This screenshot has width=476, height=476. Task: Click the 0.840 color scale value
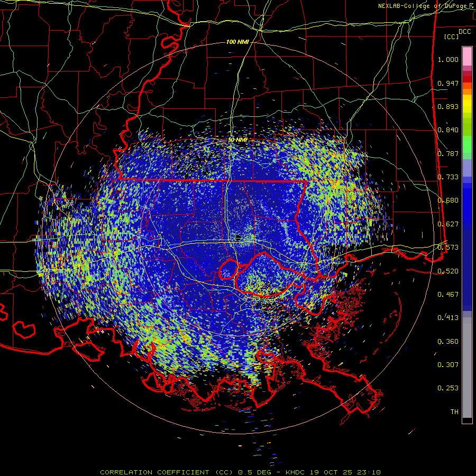[x=448, y=130]
